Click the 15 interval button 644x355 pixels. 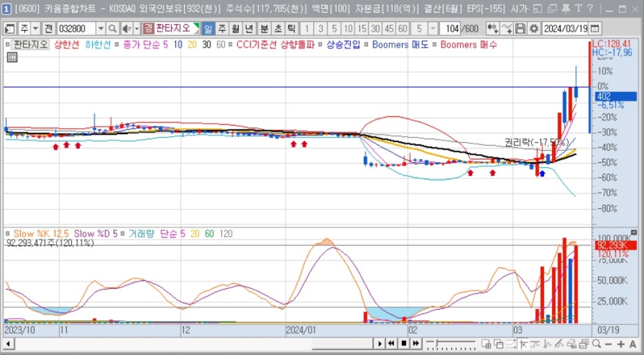coord(362,28)
